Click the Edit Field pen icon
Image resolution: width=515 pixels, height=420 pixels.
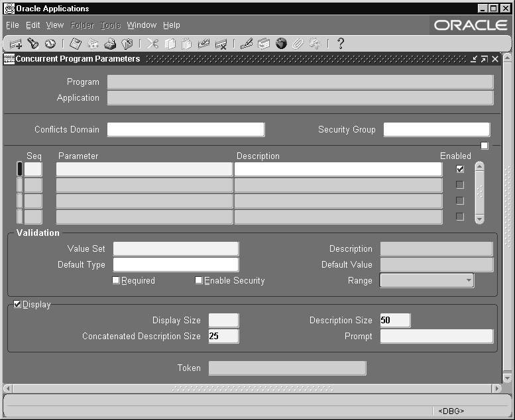point(247,44)
